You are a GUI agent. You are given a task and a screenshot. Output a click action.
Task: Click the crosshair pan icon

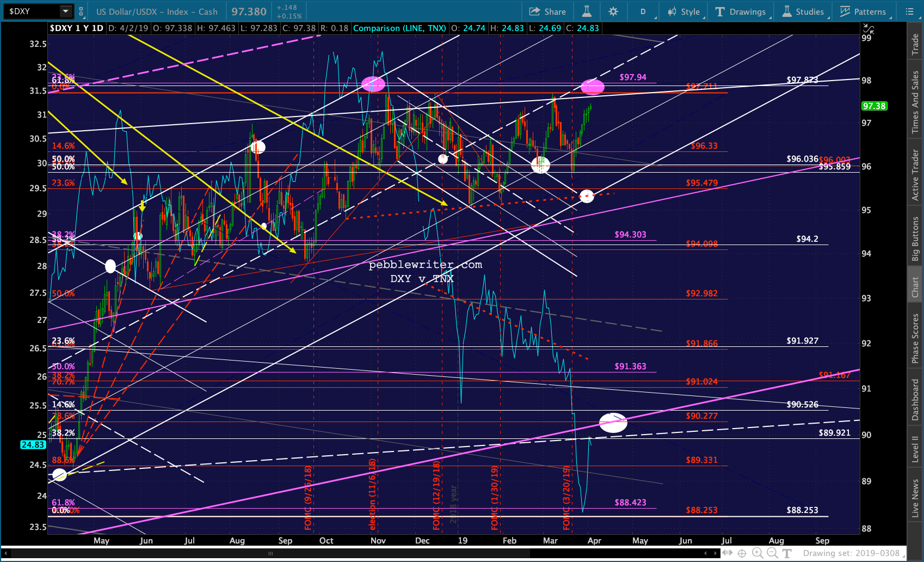tap(742, 553)
